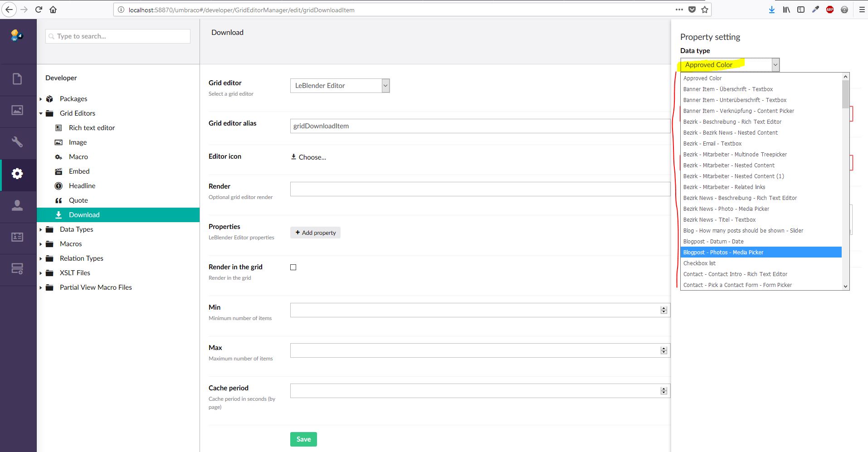Viewport: 868px width, 452px height.
Task: Open the page actions ellipsis menu
Action: tap(679, 10)
